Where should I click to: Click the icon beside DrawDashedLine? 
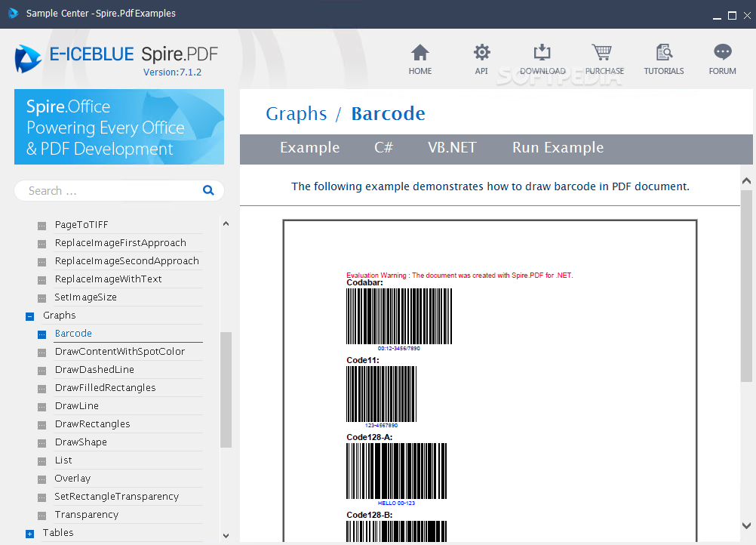coord(42,371)
